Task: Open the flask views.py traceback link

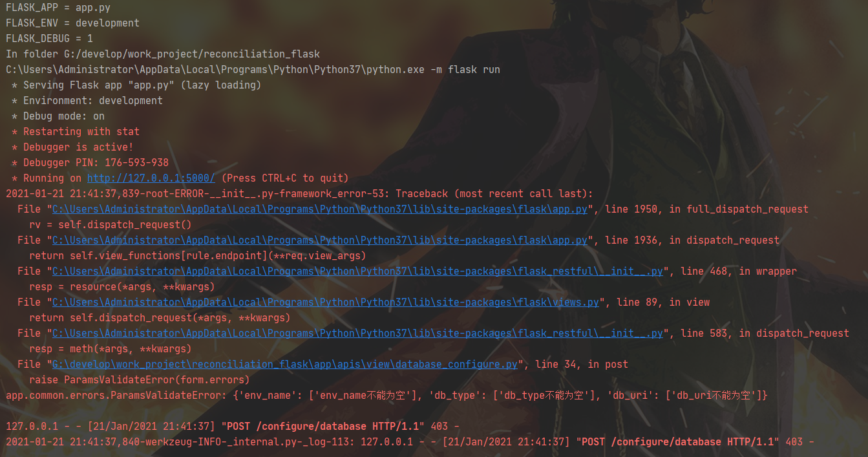Action: tap(326, 303)
